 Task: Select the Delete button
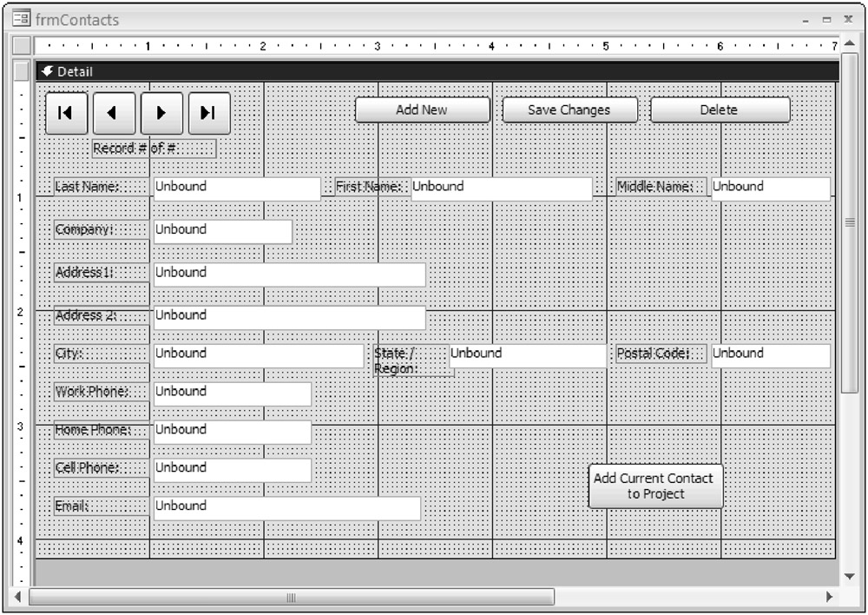point(720,109)
